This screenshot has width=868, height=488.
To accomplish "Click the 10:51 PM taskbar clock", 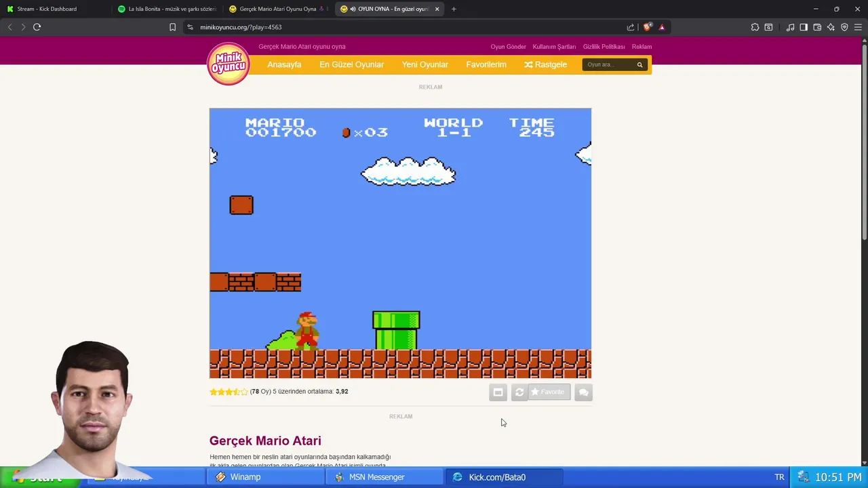I will 838,477.
